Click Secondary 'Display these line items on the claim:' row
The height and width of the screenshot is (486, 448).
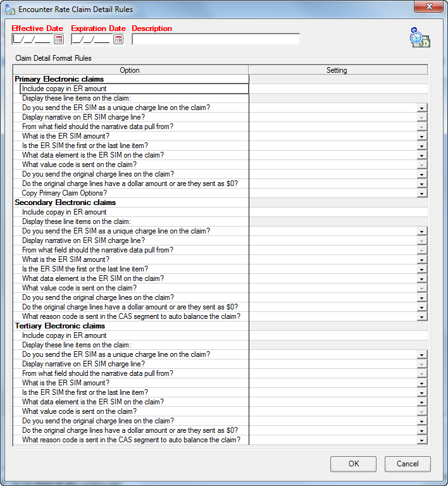click(134, 221)
